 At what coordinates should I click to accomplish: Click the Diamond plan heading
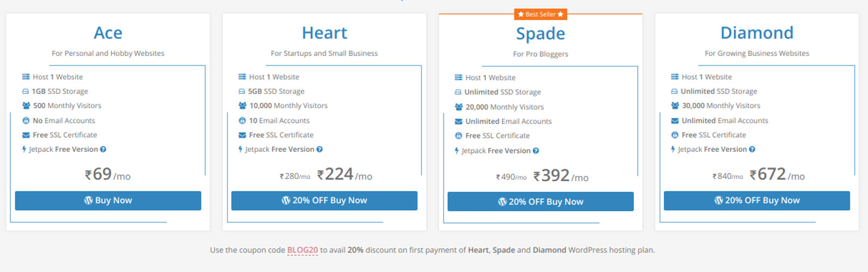[757, 33]
